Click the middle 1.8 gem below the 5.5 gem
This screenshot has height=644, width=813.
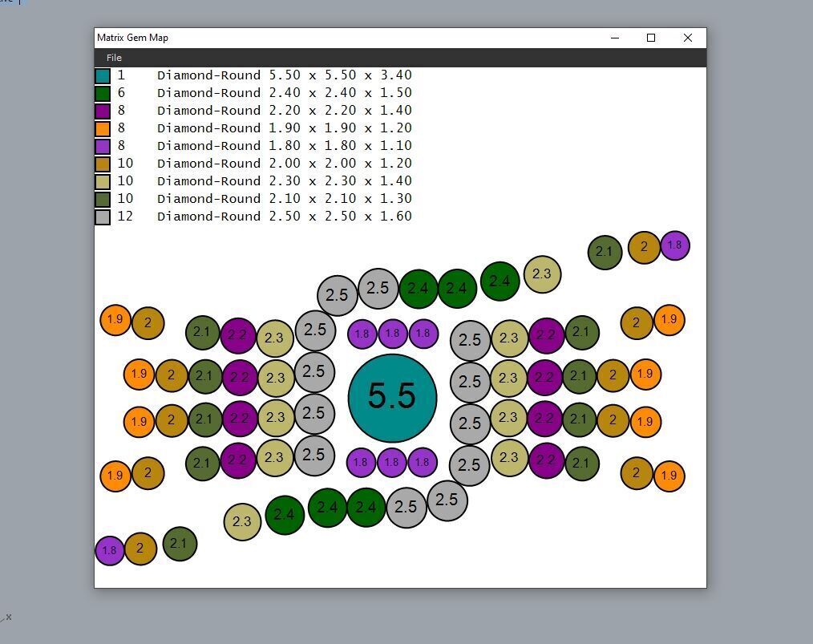tap(391, 462)
